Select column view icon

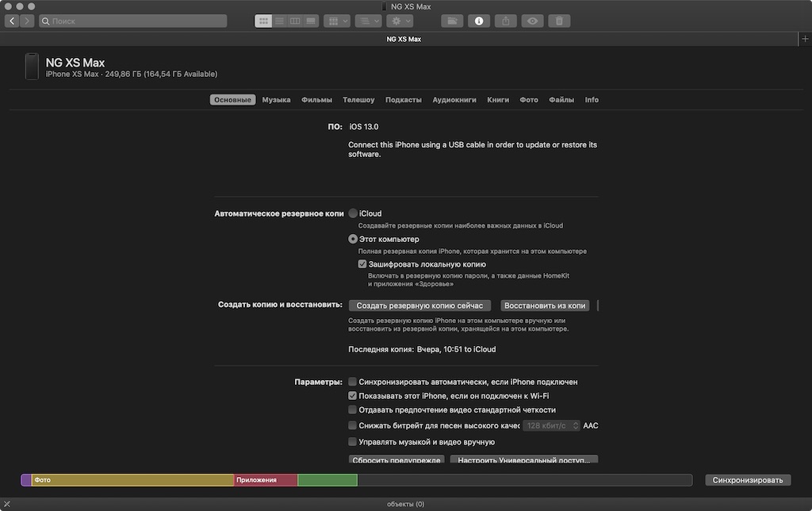(295, 21)
